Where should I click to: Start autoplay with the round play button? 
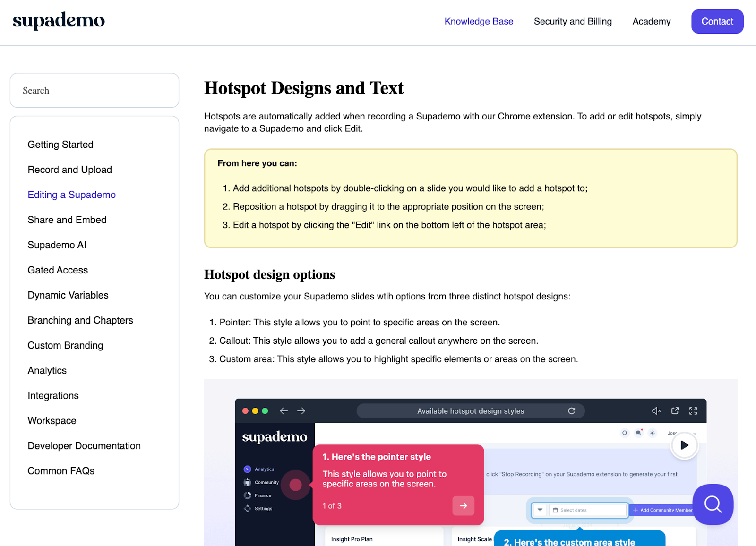(x=684, y=445)
